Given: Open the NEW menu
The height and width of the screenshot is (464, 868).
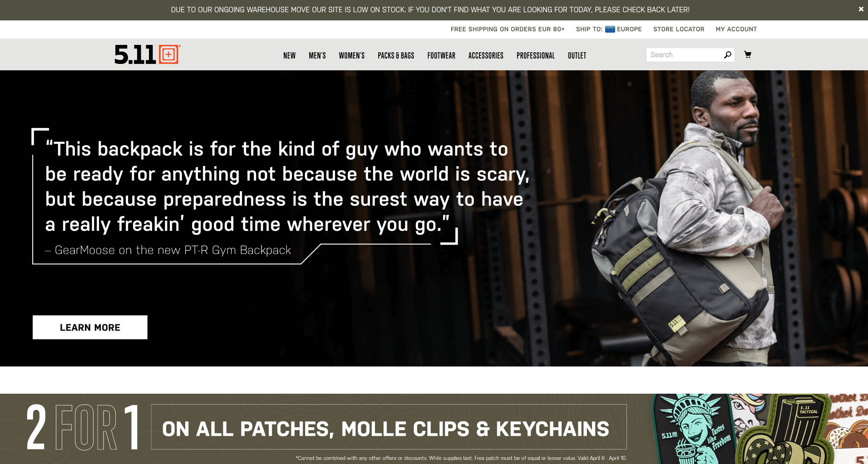Looking at the screenshot, I should (x=289, y=55).
